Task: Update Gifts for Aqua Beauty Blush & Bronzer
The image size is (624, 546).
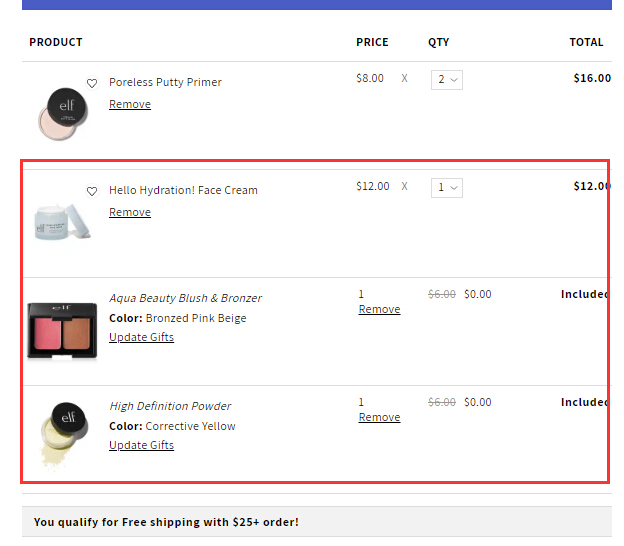Action: click(141, 337)
